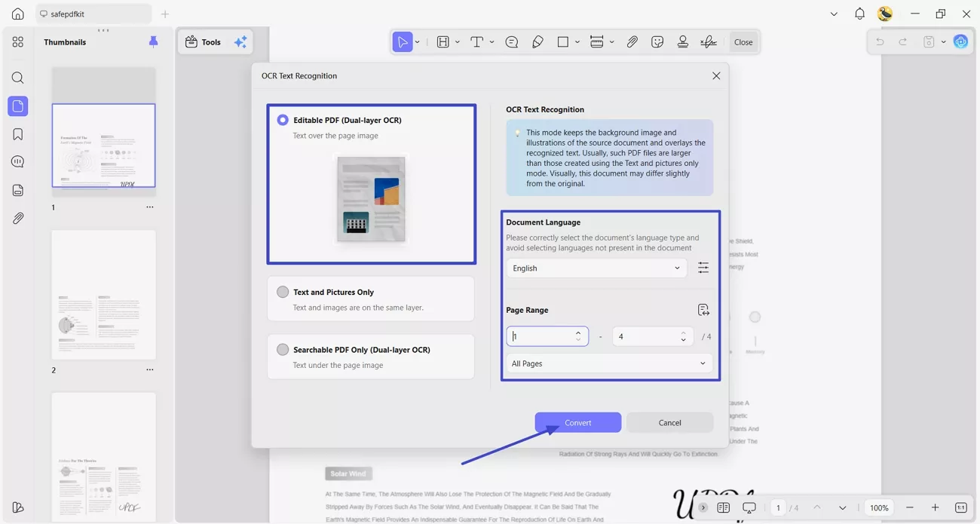Select the Signature tool

[708, 41]
